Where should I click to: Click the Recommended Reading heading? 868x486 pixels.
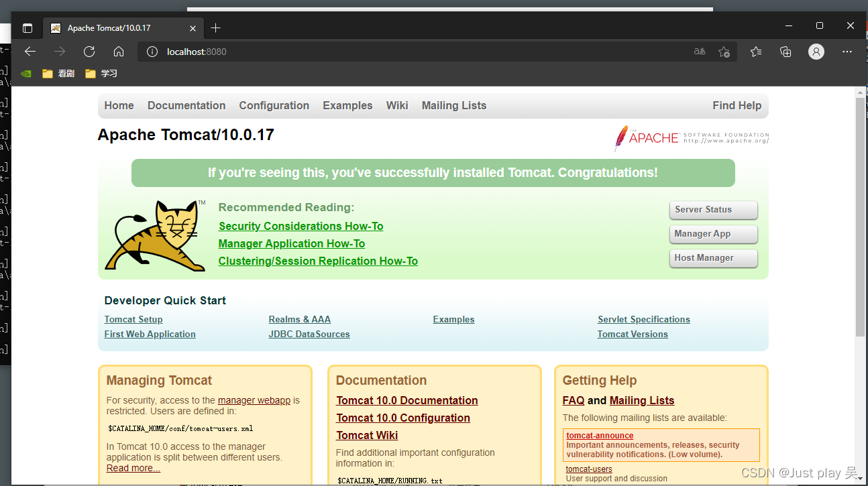tap(286, 208)
